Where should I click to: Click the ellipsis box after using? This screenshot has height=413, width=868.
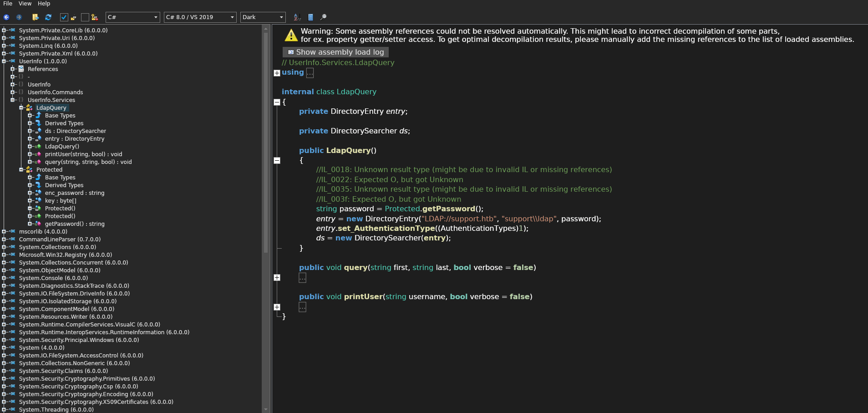310,73
